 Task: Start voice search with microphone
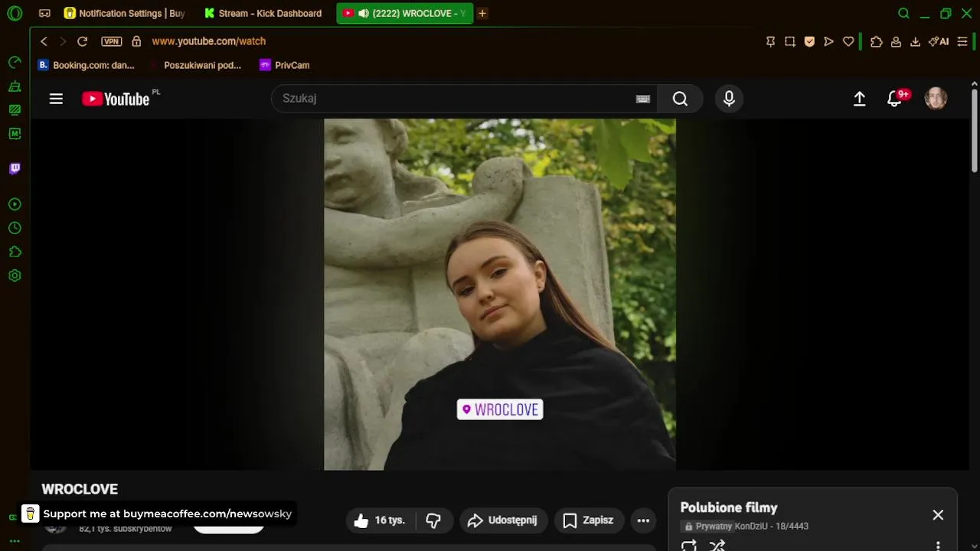pos(729,99)
